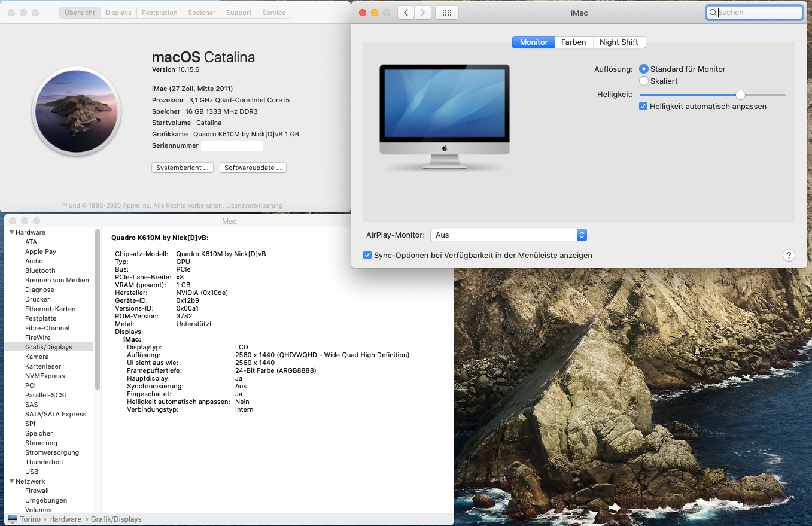Screen dimensions: 812x526
Task: Click the Quadro K610M by Nick[D]vB heading
Action: click(x=160, y=238)
